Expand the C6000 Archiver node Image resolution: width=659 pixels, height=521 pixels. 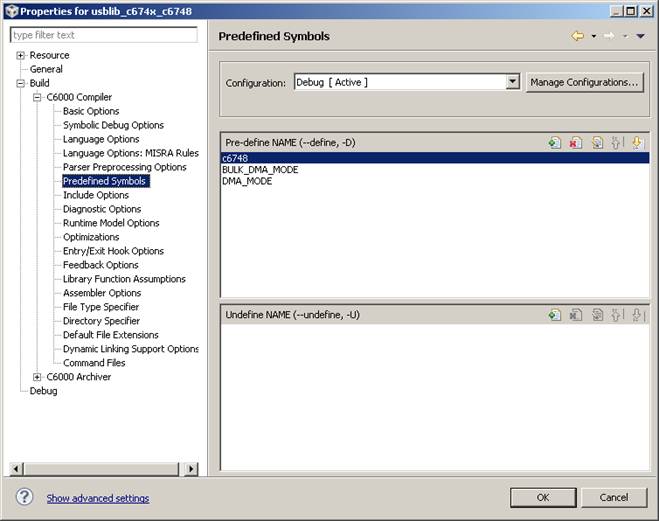37,377
